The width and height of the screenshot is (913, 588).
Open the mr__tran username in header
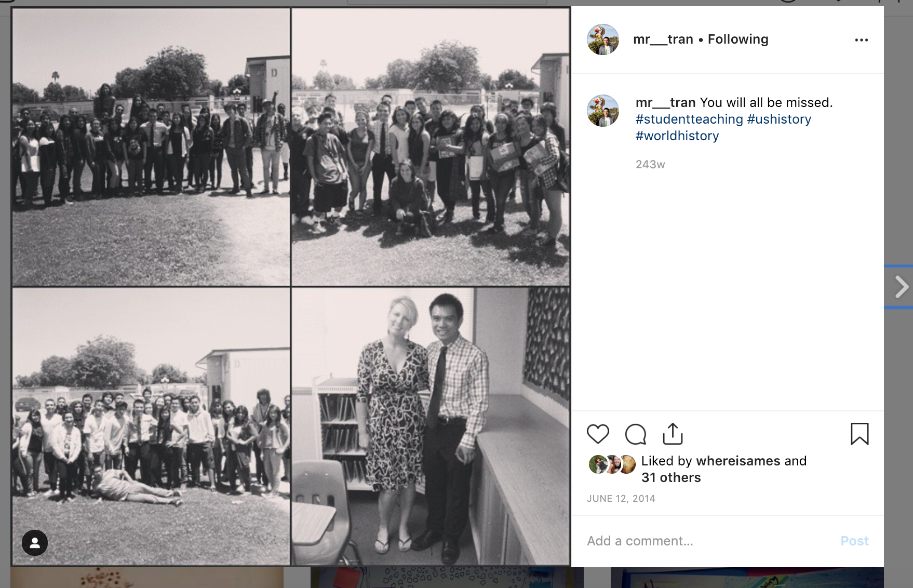click(663, 39)
